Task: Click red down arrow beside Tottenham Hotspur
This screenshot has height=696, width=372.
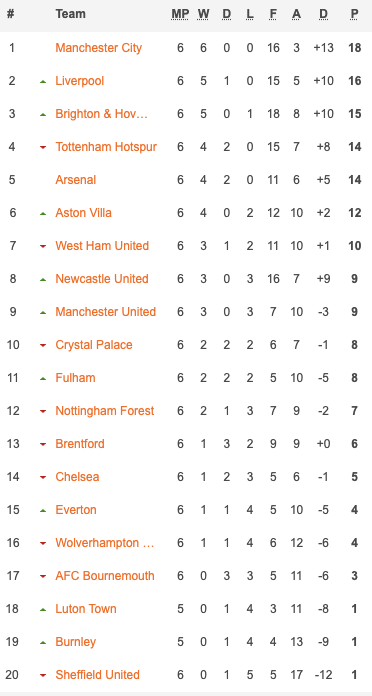Action: [43, 147]
